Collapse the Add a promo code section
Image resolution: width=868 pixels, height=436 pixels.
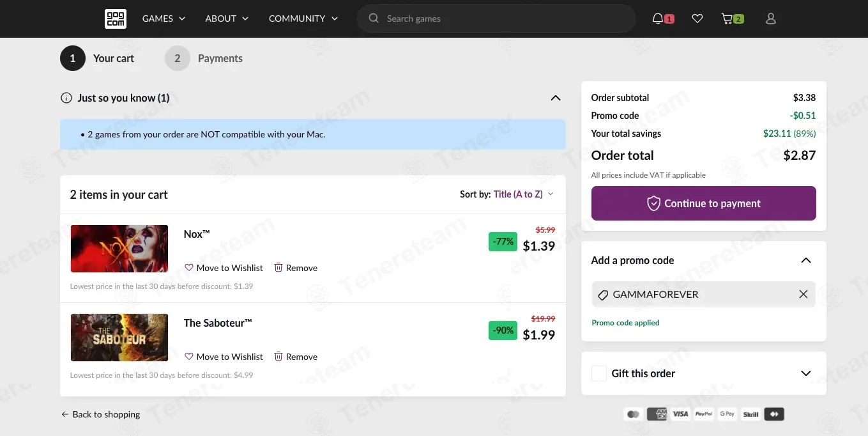click(806, 260)
